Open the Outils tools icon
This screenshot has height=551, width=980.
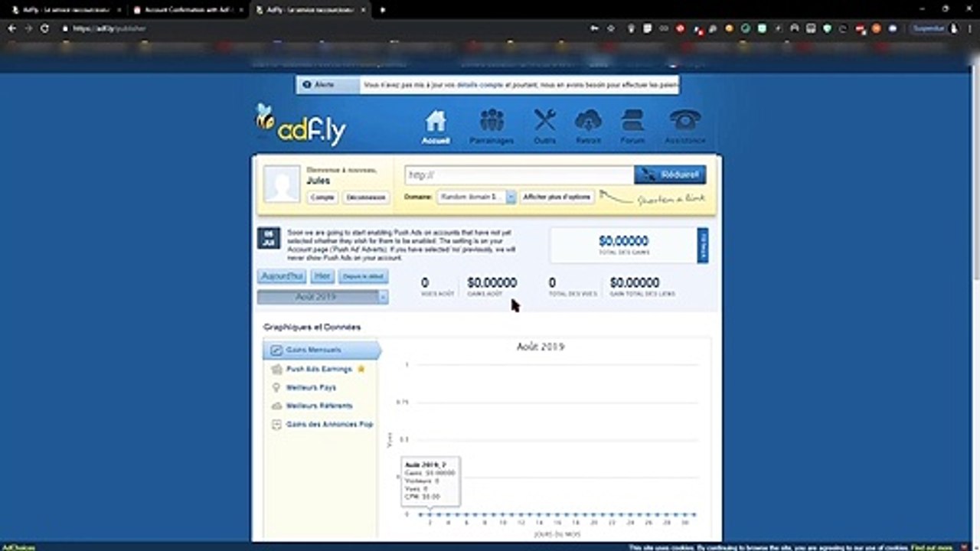545,127
